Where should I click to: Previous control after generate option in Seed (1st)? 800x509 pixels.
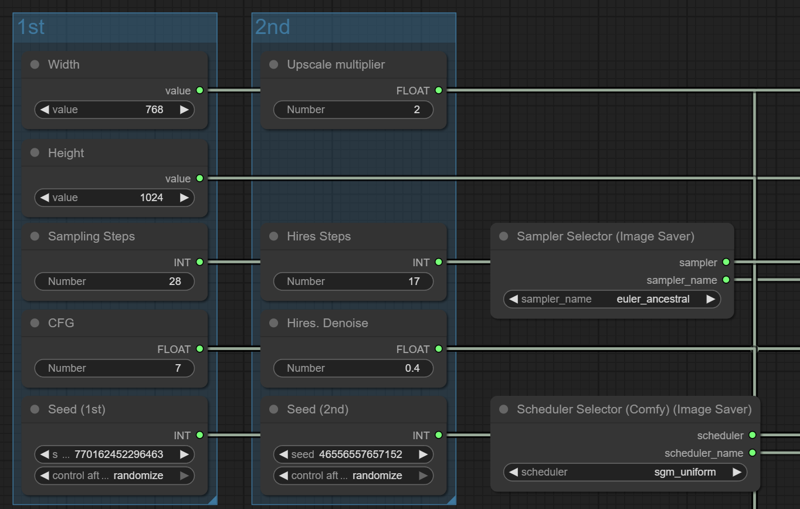pos(44,476)
